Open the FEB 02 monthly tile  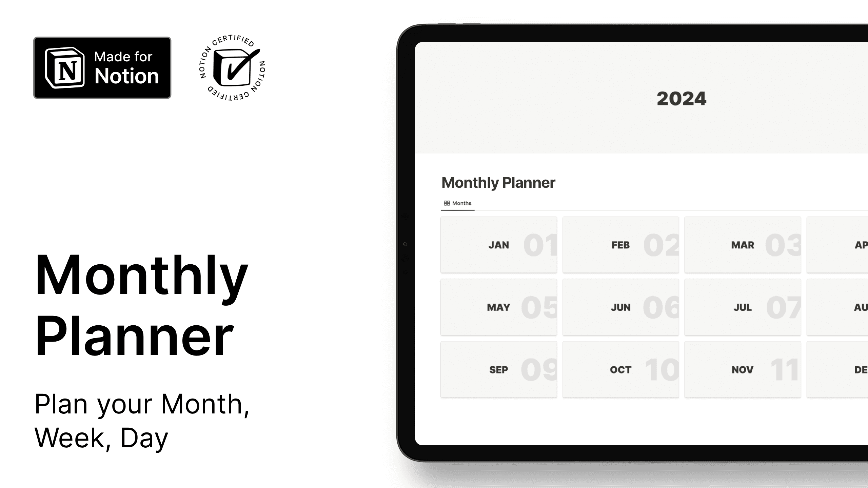tap(620, 244)
